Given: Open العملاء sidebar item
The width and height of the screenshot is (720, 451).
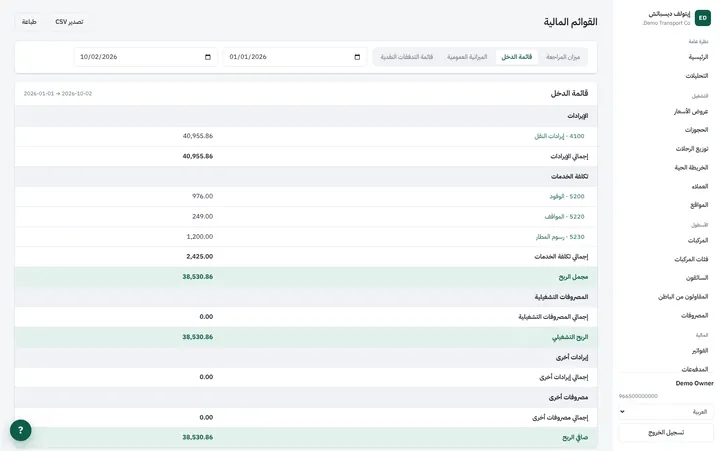Looking at the screenshot, I should coord(700,186).
